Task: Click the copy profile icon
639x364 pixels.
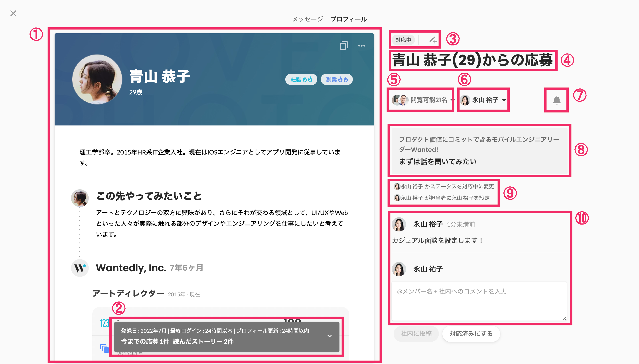Action: pos(344,45)
